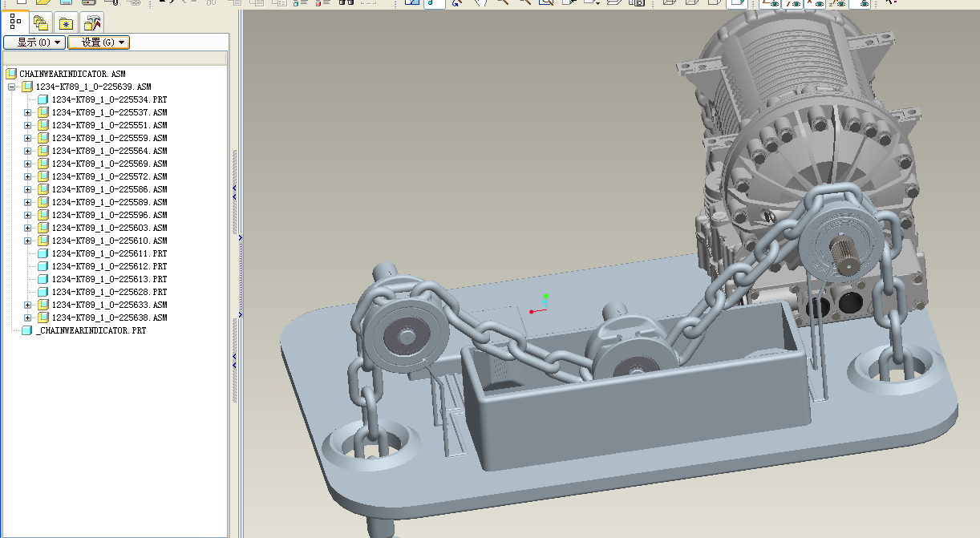Click the assembly icon of 1234-K789_1_0-225639.ASM
This screenshot has height=538, width=980.
[27, 87]
